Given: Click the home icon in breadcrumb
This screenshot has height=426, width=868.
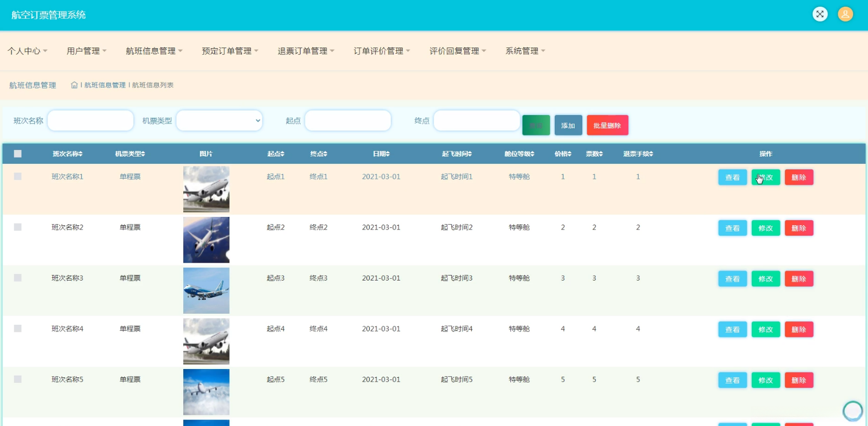Looking at the screenshot, I should click(74, 85).
